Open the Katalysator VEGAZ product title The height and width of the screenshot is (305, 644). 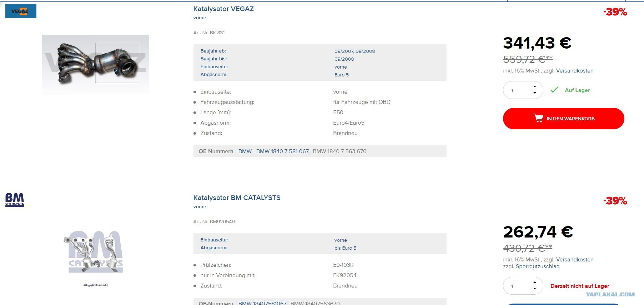(x=223, y=9)
